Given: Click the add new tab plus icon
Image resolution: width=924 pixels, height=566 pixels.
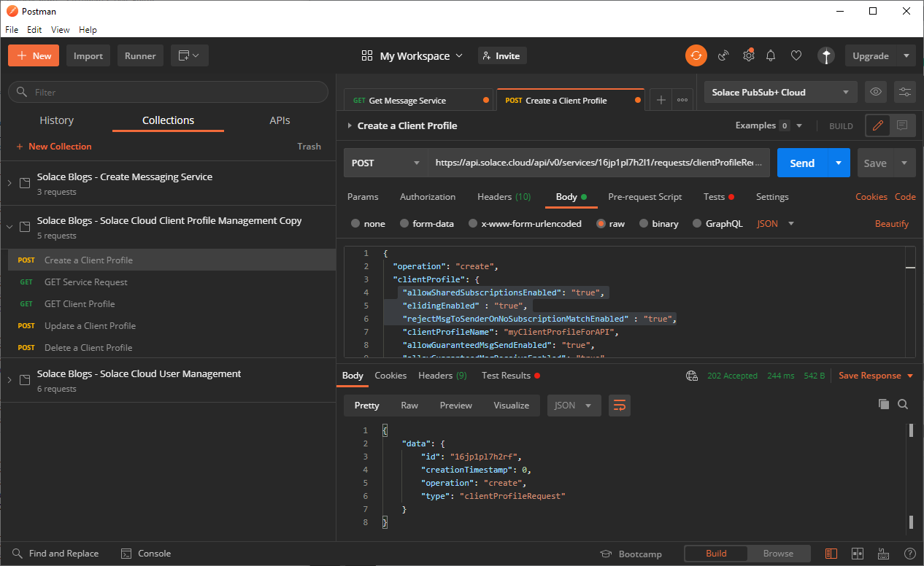Looking at the screenshot, I should coord(661,101).
